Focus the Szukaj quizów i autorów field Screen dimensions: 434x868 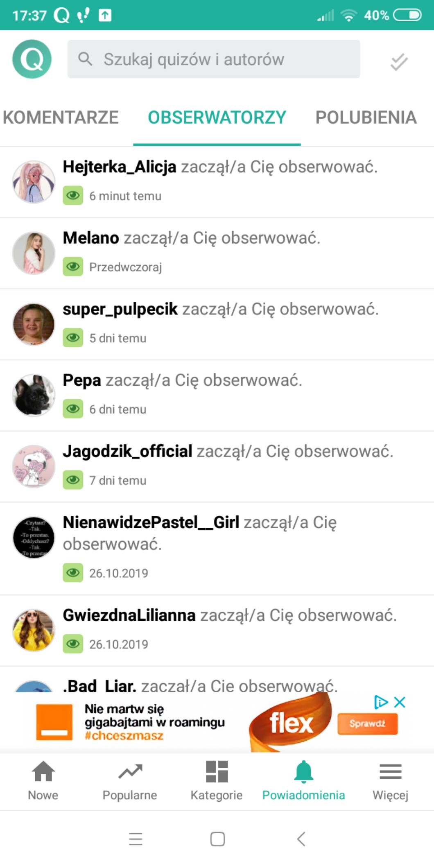pos(214,59)
